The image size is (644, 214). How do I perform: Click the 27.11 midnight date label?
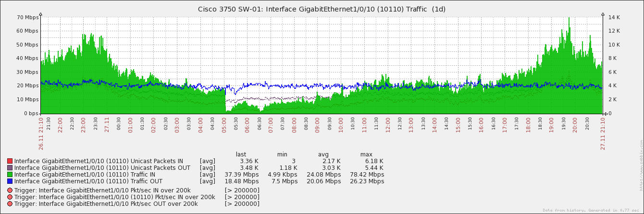coord(107,125)
